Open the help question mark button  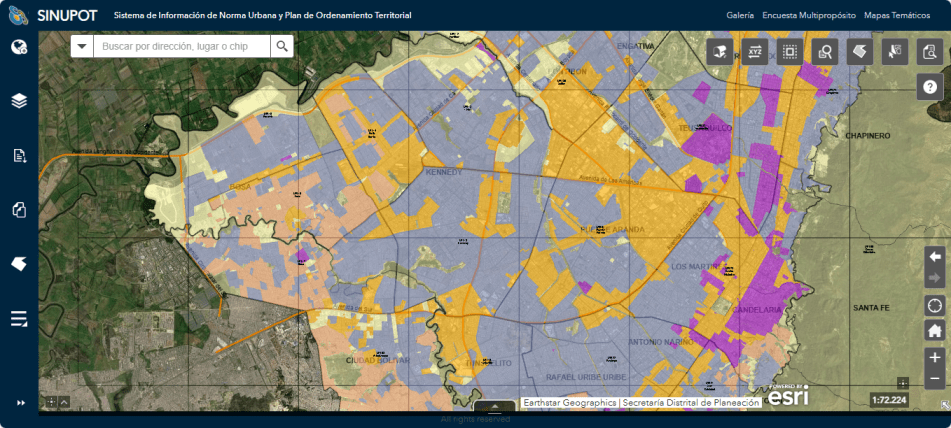click(930, 87)
